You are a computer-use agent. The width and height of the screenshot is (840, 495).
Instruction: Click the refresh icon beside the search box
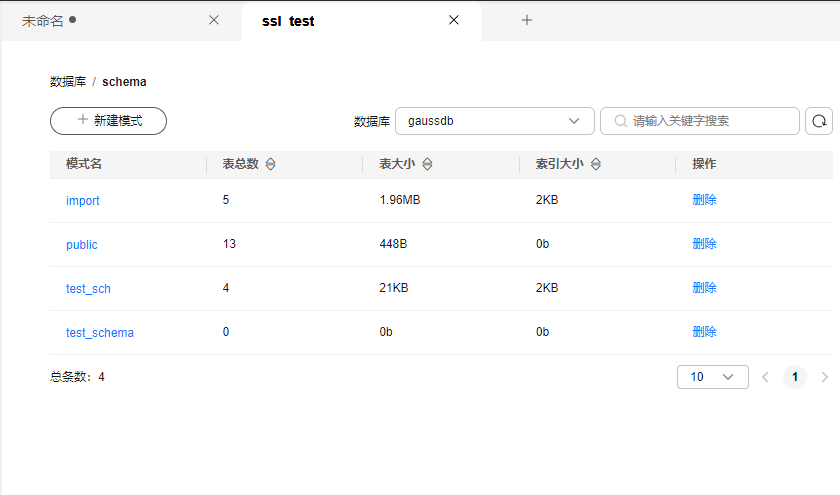pos(819,121)
